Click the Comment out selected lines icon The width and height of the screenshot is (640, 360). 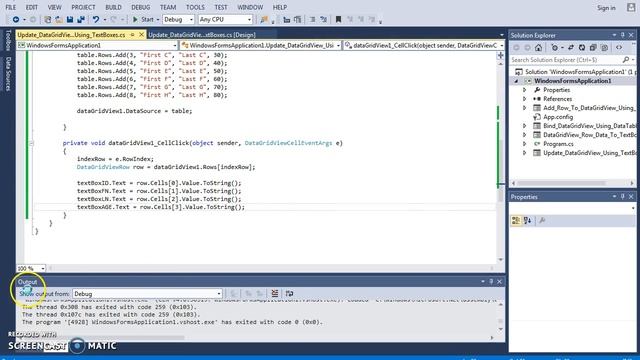point(312,19)
